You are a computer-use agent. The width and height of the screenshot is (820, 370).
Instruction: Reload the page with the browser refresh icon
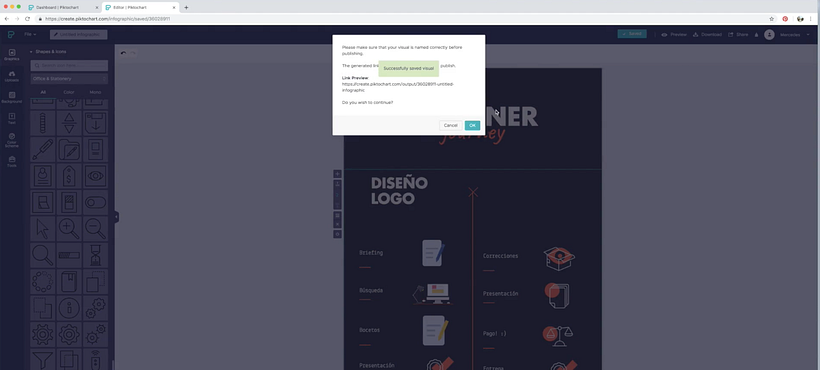coord(27,19)
